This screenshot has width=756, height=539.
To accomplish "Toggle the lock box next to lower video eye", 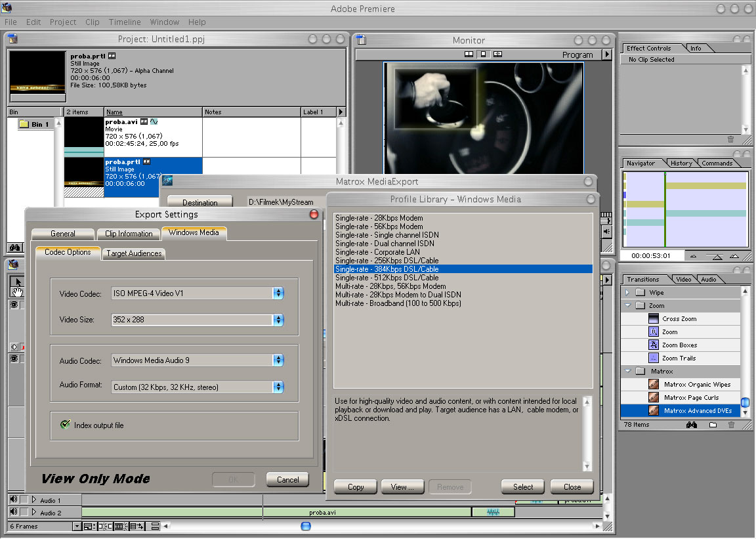I will click(x=22, y=358).
